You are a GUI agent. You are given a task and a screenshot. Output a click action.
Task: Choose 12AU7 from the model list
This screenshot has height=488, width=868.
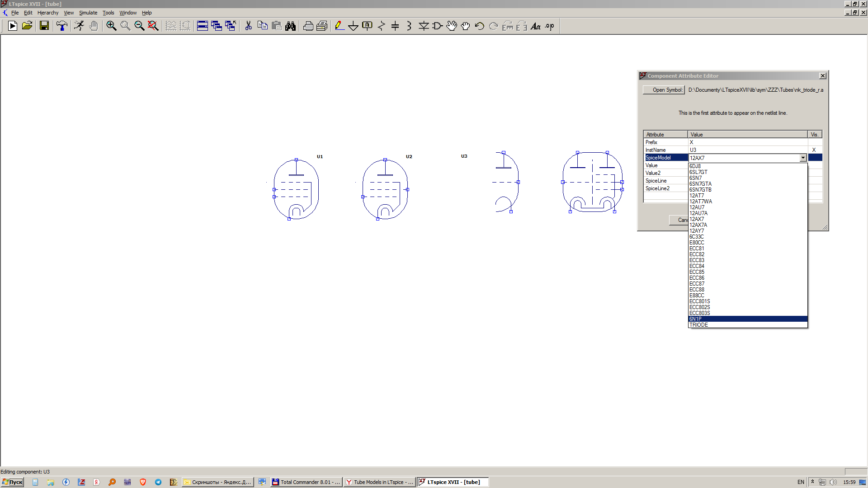[x=748, y=207]
